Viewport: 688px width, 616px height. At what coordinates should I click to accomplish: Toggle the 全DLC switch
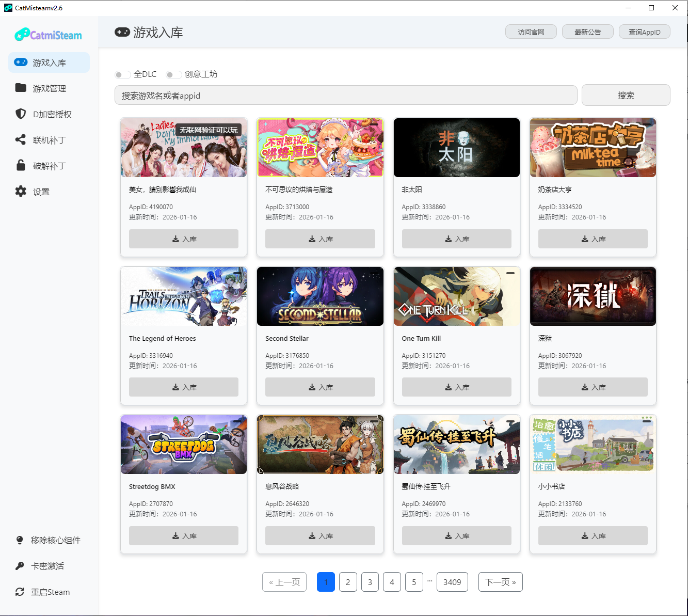click(122, 74)
